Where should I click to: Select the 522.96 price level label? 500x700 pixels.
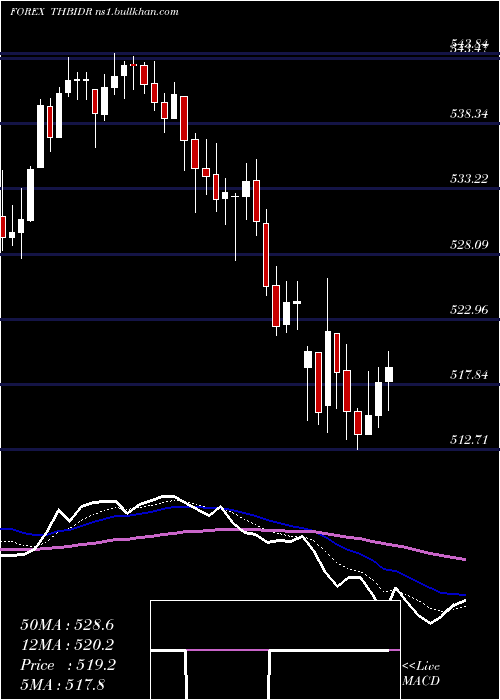pos(468,310)
